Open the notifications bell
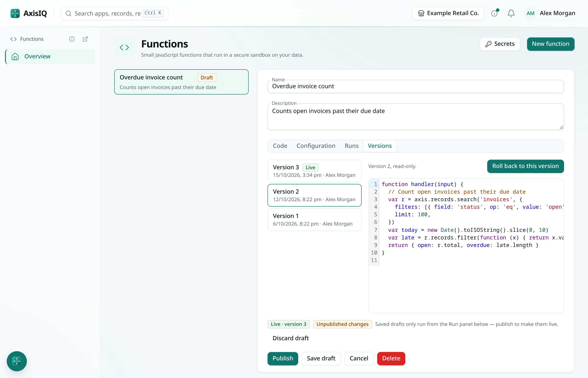Screen dimensions: 588x378 point(511,13)
